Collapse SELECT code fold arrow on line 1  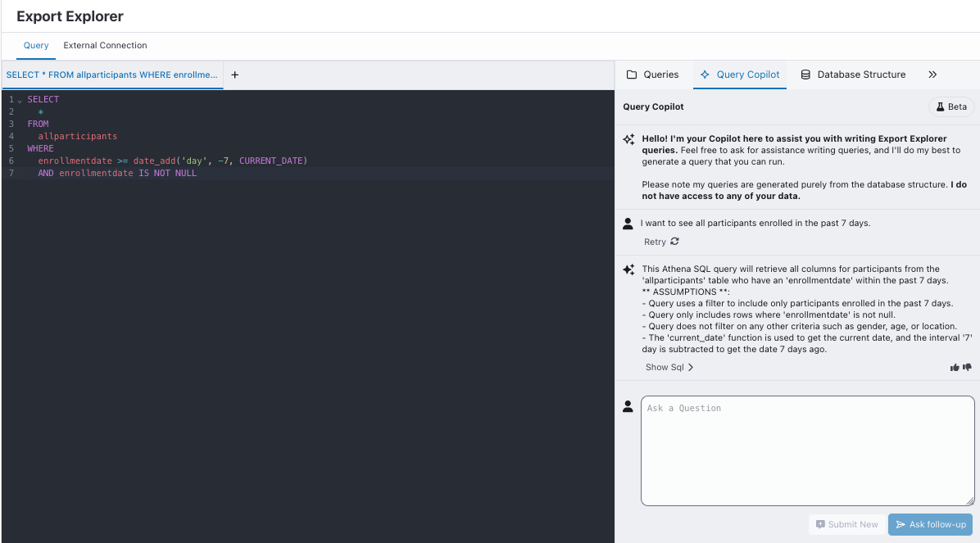pos(20,100)
